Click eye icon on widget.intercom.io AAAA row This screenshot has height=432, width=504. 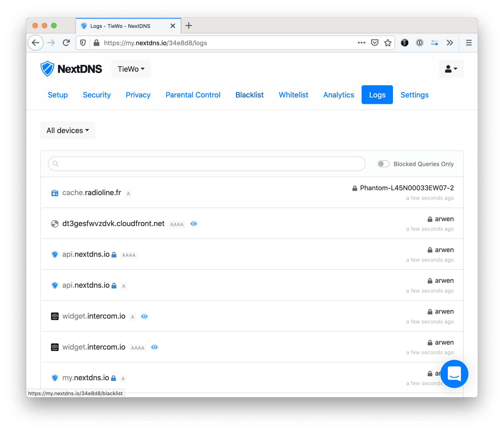pos(154,347)
